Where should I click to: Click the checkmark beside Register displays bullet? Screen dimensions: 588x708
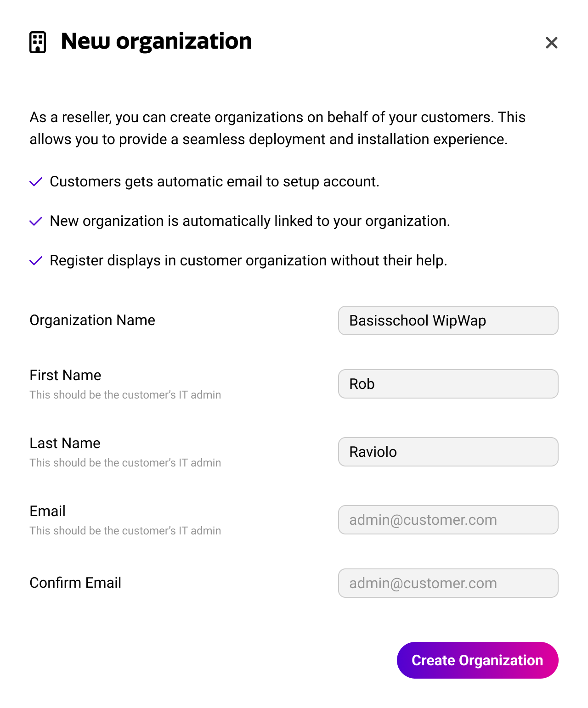click(36, 261)
